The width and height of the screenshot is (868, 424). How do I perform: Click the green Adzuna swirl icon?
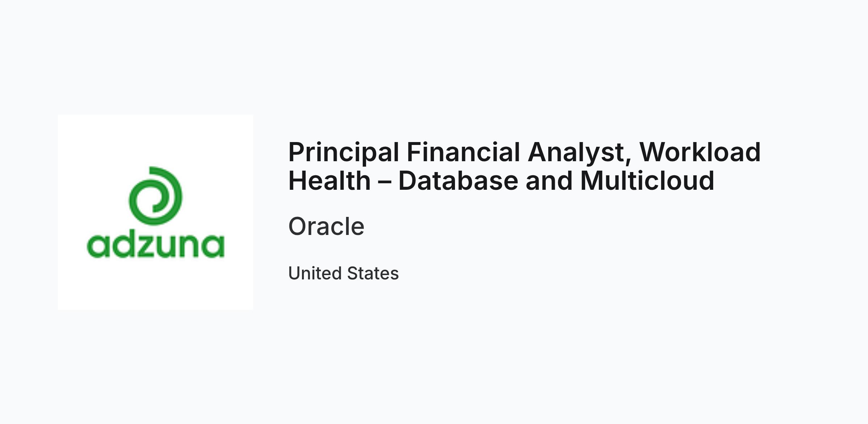tap(156, 196)
